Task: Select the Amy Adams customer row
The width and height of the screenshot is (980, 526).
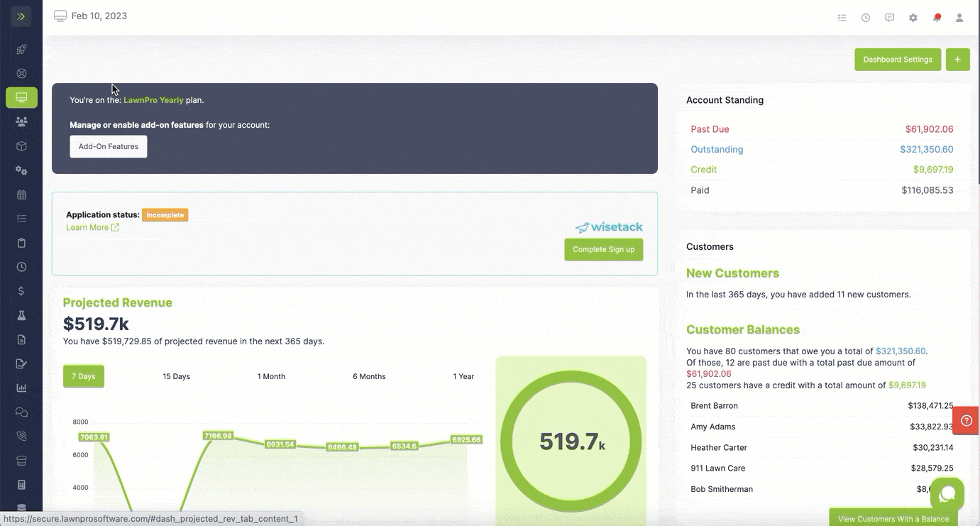Action: tap(822, 427)
